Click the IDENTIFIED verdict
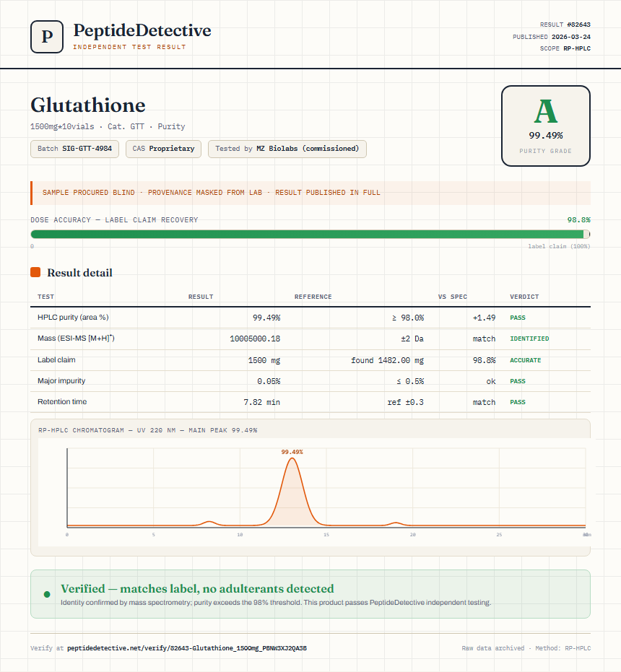621x672 pixels. coord(529,339)
